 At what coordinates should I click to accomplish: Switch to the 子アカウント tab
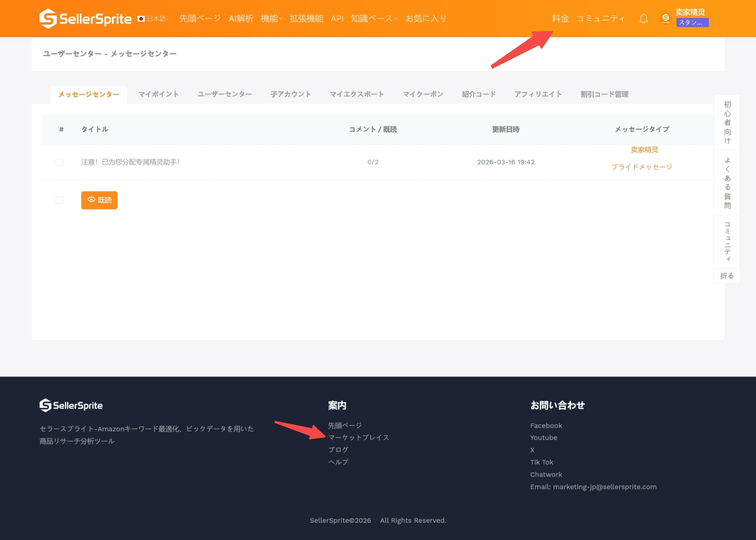[x=291, y=94]
